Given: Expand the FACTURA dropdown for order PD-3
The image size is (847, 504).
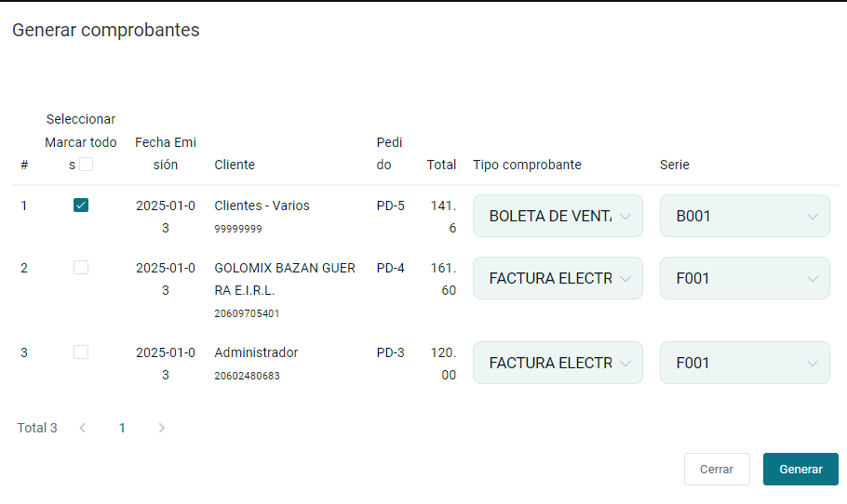Looking at the screenshot, I should click(x=558, y=363).
